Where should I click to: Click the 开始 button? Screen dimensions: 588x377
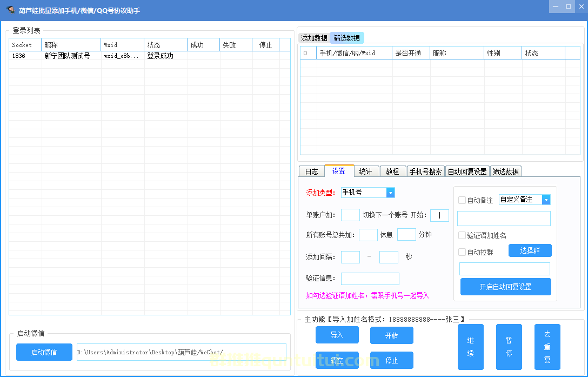click(x=391, y=335)
